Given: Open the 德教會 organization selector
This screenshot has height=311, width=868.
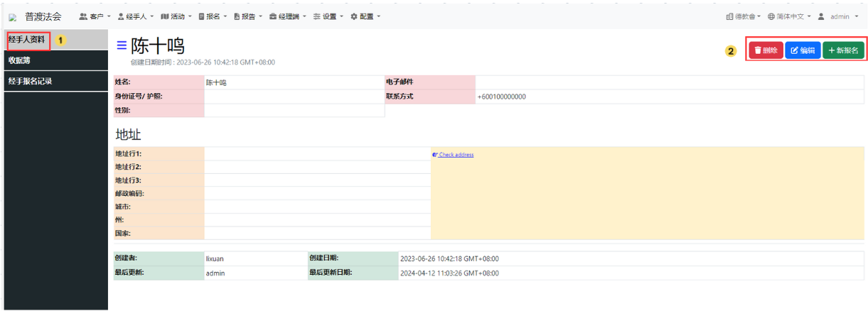Looking at the screenshot, I should (x=743, y=16).
